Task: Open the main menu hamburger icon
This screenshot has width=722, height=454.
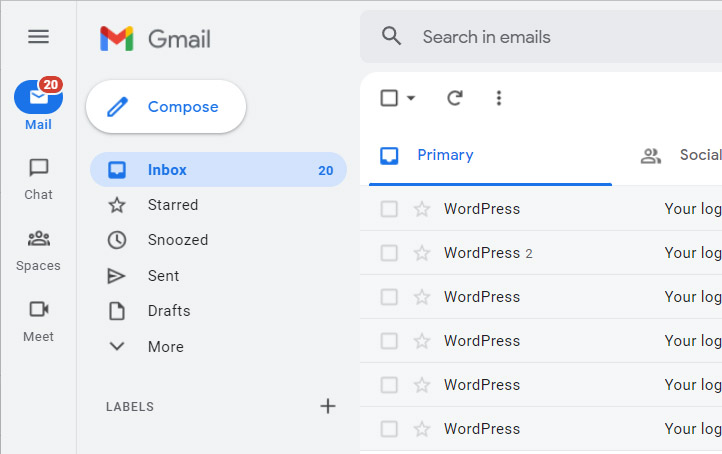Action: pyautogui.click(x=38, y=36)
